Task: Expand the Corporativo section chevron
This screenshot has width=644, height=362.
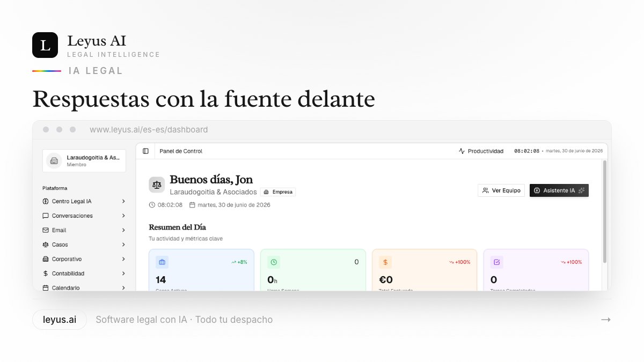Action: pyautogui.click(x=123, y=259)
